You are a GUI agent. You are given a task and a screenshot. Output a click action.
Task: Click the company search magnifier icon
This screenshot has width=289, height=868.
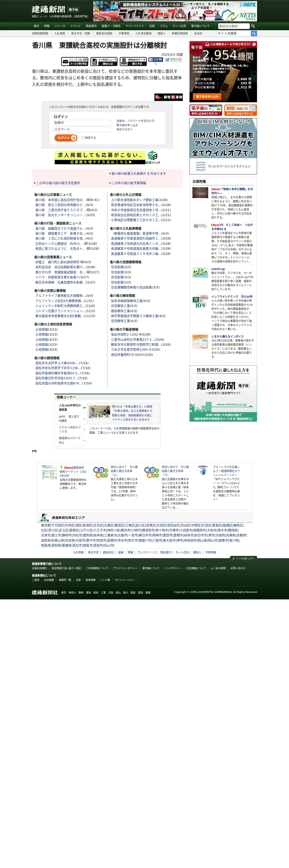253,26
